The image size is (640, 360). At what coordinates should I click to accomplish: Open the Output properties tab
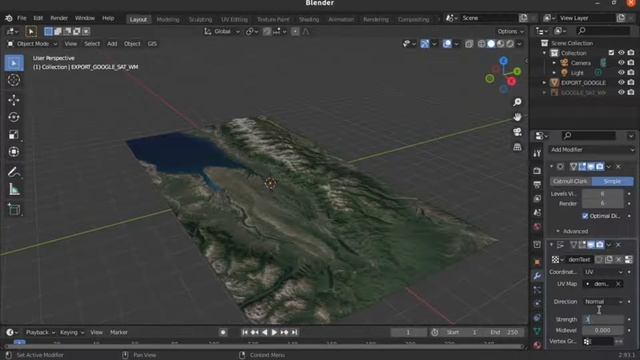537,184
